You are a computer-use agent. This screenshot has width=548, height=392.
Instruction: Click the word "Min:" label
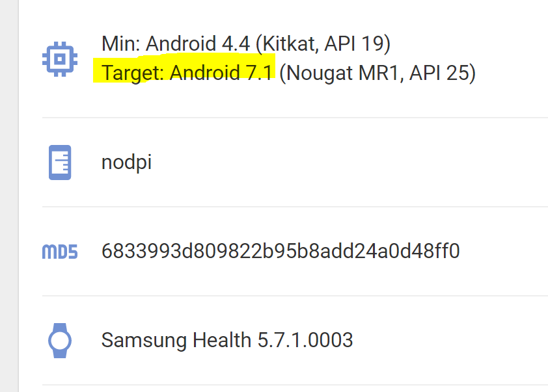coord(121,44)
